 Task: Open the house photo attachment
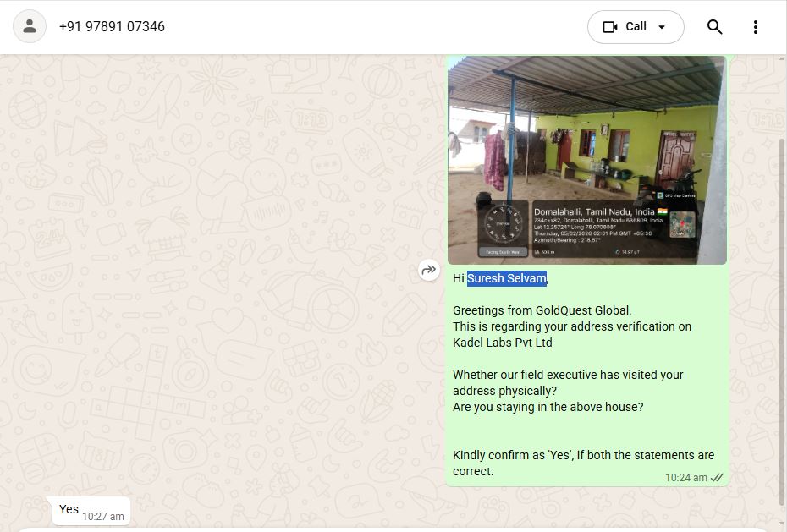(586, 160)
